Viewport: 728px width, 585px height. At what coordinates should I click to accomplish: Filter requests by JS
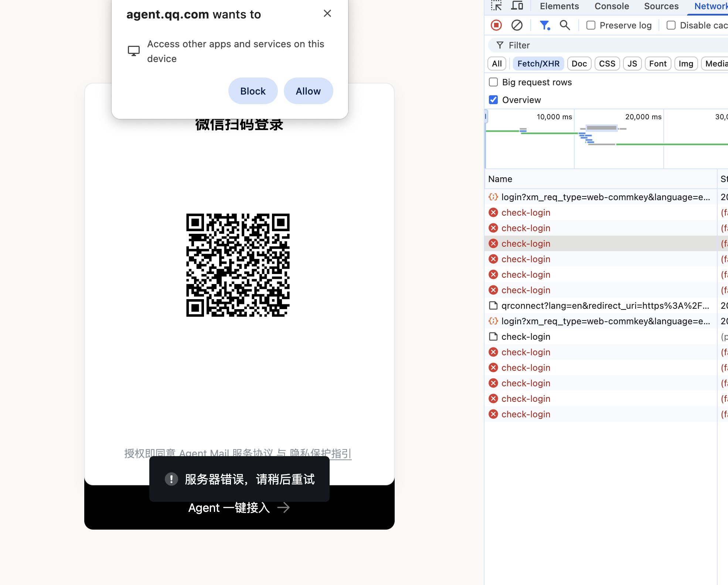(x=632, y=64)
